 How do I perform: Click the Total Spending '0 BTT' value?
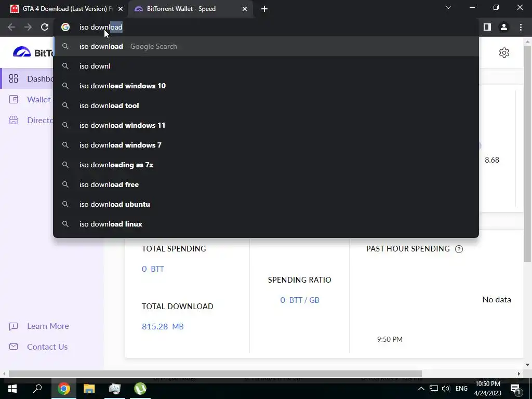(153, 269)
